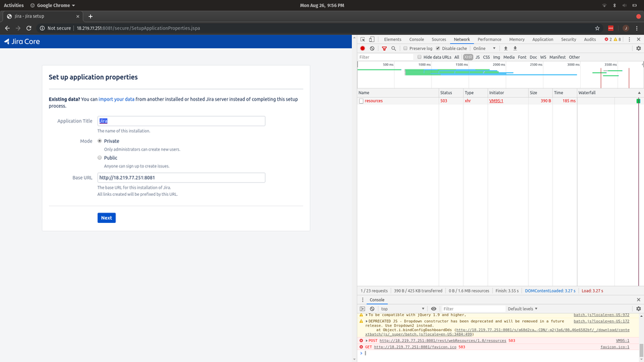Viewport: 644px width, 362px height.
Task: Open the Network panel settings gear
Action: point(639,48)
